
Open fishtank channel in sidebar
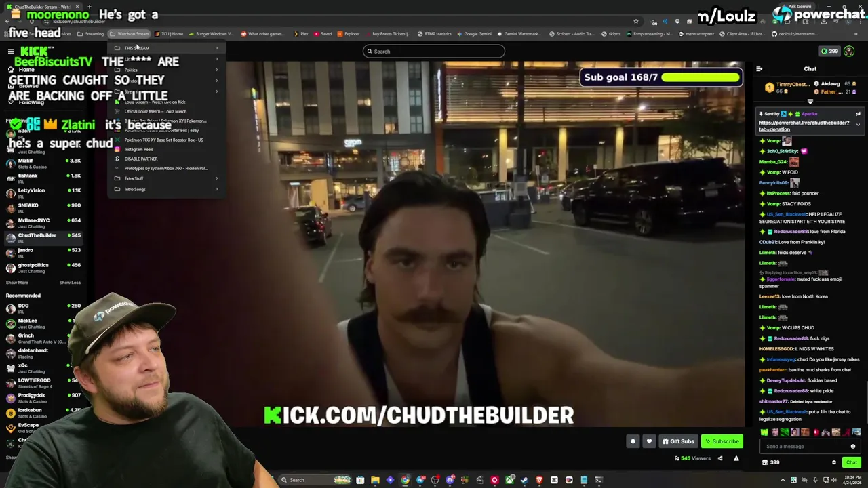tap(43, 178)
